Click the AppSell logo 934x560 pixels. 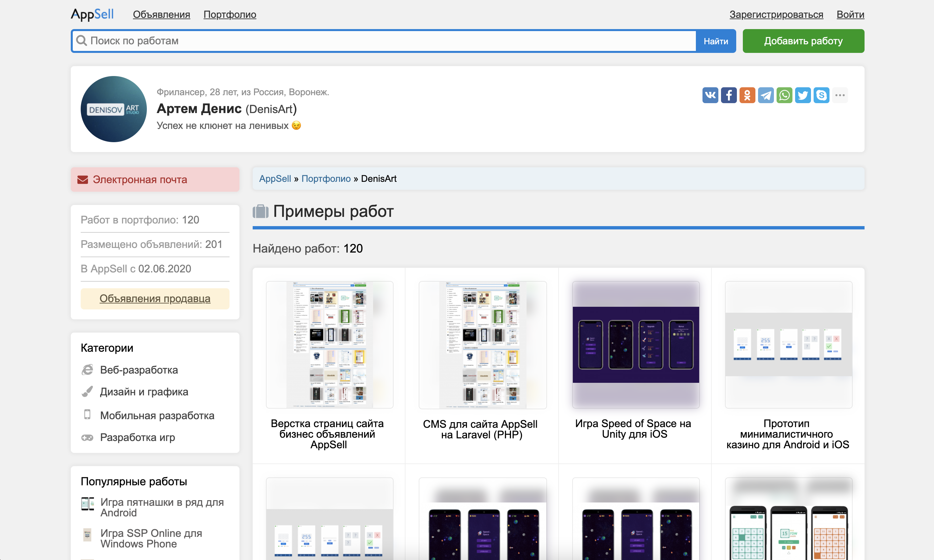coord(92,14)
